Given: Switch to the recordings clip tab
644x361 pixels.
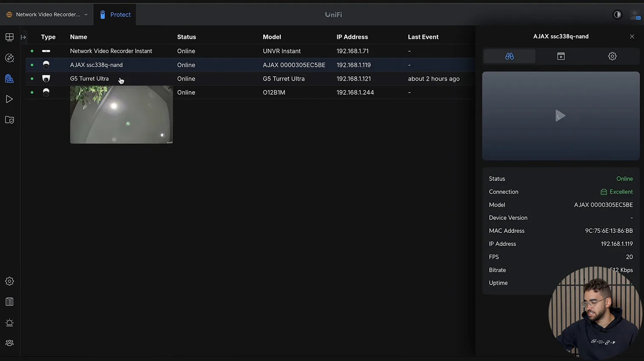Looking at the screenshot, I should point(561,56).
